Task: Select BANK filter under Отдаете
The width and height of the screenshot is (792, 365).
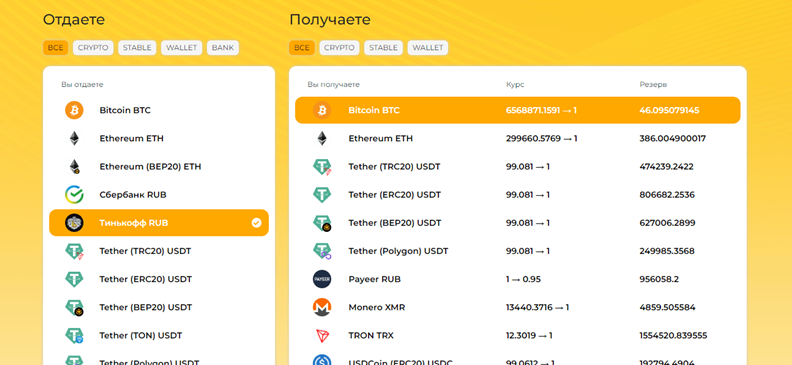Action: pyautogui.click(x=223, y=48)
